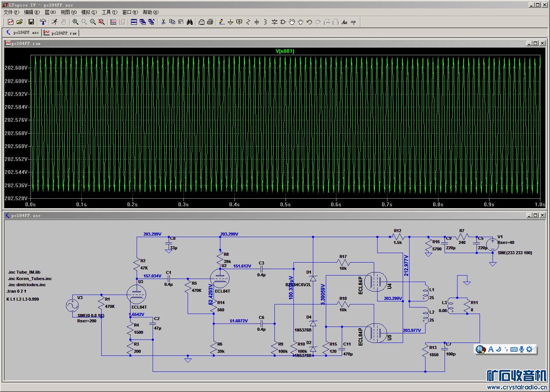
Task: Select the draw wire pencil tool
Action: [x=222, y=22]
